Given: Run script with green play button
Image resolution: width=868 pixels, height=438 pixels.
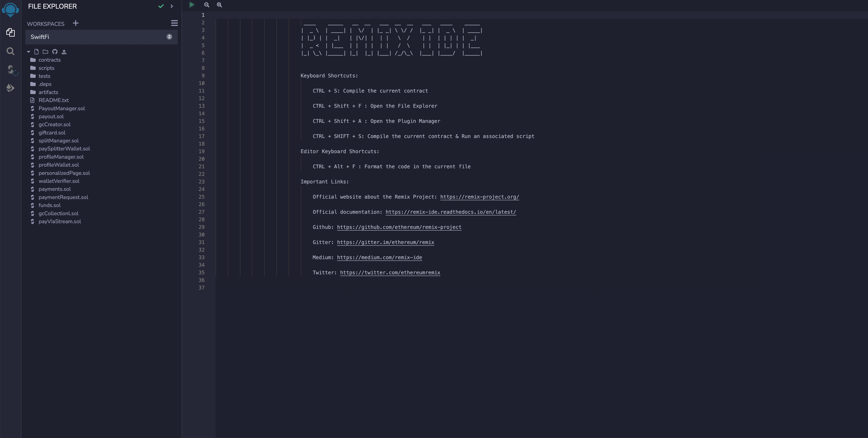Looking at the screenshot, I should coord(192,5).
